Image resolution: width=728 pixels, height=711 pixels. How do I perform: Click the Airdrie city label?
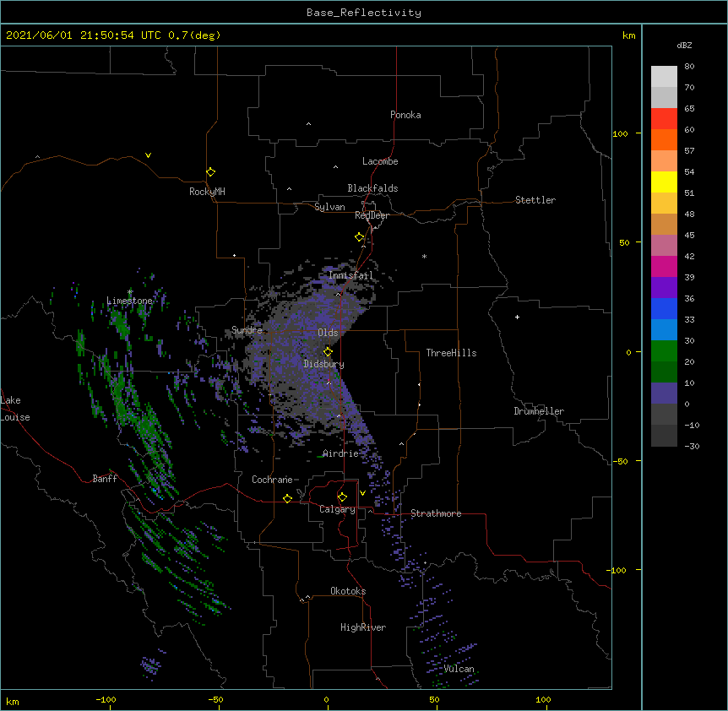341,453
